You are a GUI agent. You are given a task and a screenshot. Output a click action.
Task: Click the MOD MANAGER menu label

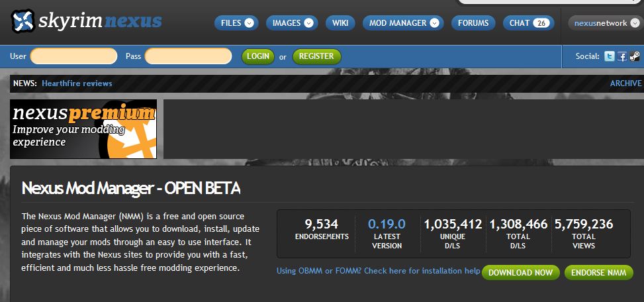tap(398, 23)
